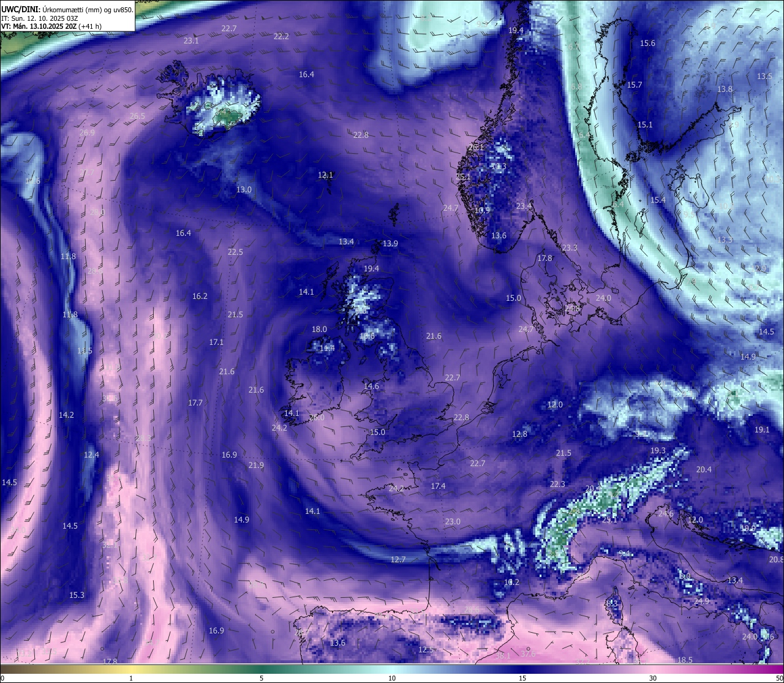Click the 15.3 value at the lower left
The height and width of the screenshot is (683, 784).
click(x=77, y=595)
